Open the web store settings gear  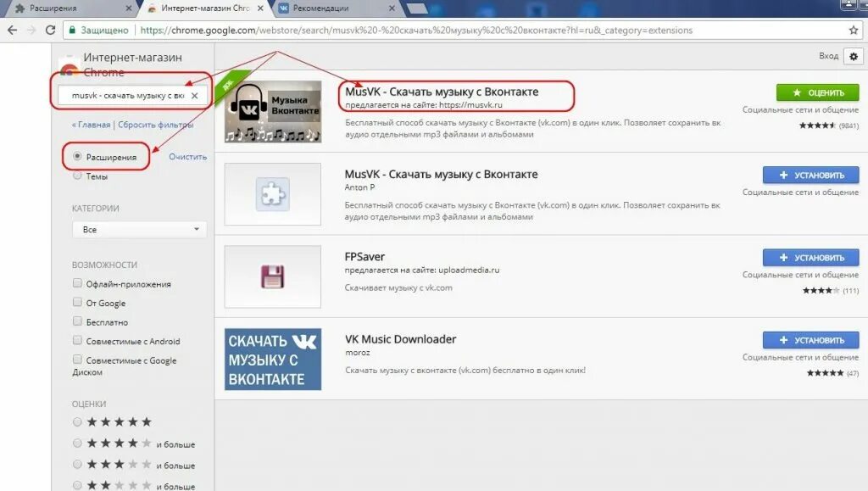click(853, 56)
